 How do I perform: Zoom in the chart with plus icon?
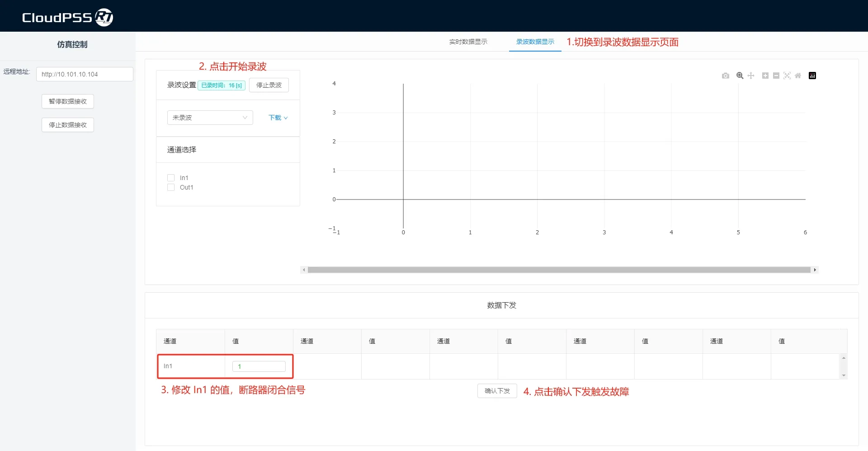[x=765, y=76]
